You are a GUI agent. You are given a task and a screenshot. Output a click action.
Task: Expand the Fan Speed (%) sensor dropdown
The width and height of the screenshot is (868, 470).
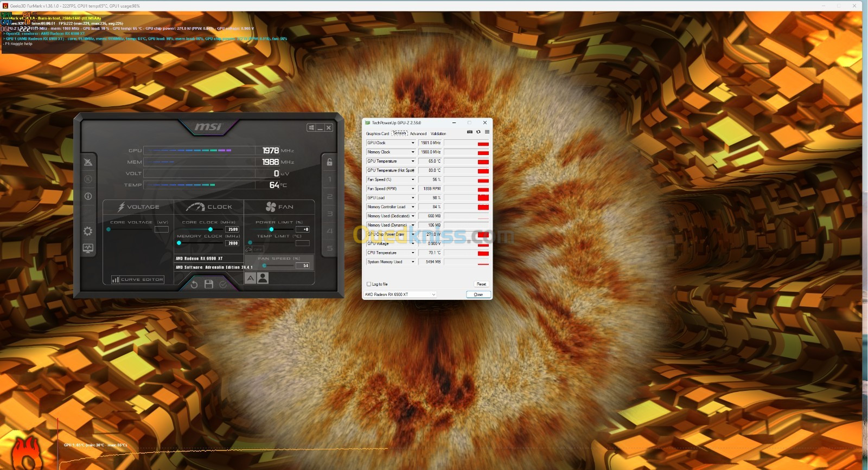click(413, 179)
